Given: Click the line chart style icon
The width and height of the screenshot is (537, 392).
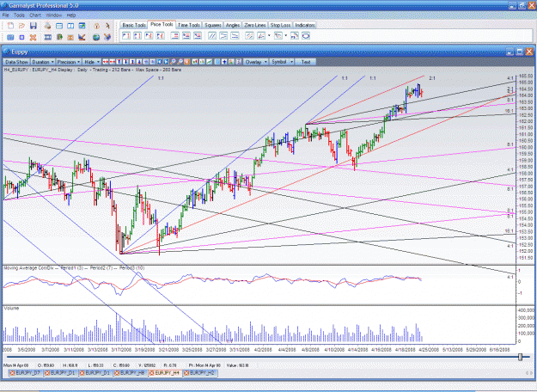Looking at the screenshot, I should [209, 62].
